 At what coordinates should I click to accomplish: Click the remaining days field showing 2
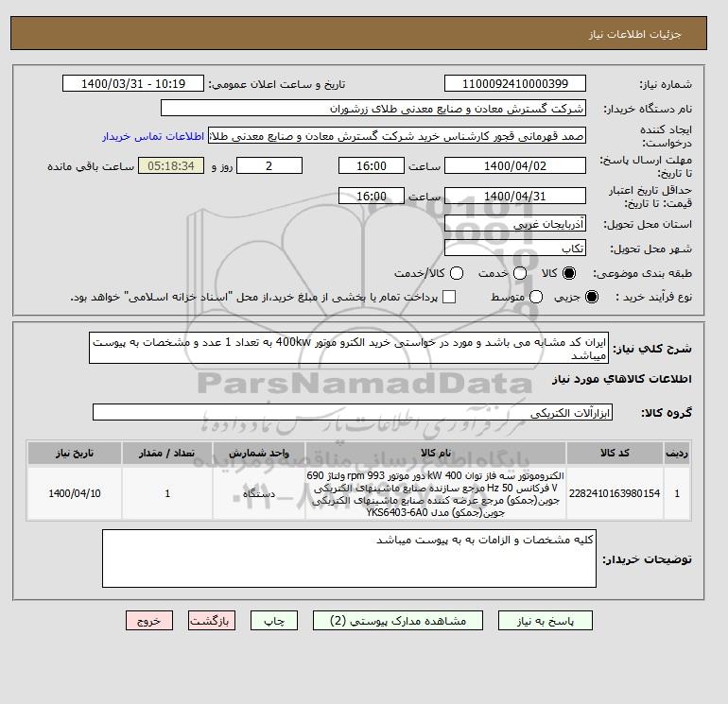tap(269, 165)
